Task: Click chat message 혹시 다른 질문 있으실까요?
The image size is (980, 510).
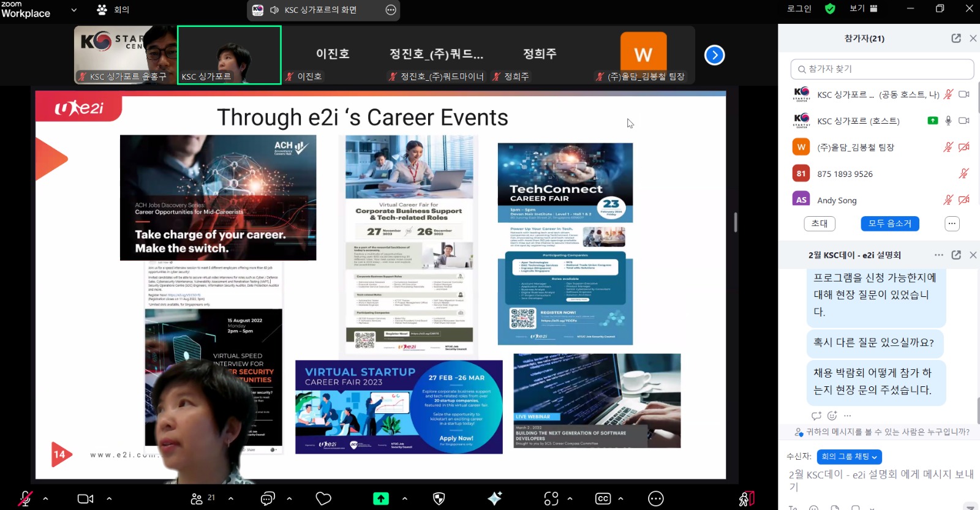Action: pyautogui.click(x=874, y=343)
